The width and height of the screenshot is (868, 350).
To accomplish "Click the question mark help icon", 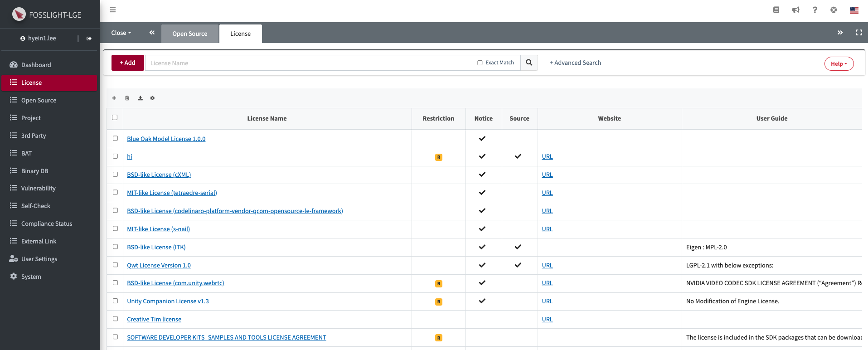I will point(815,10).
